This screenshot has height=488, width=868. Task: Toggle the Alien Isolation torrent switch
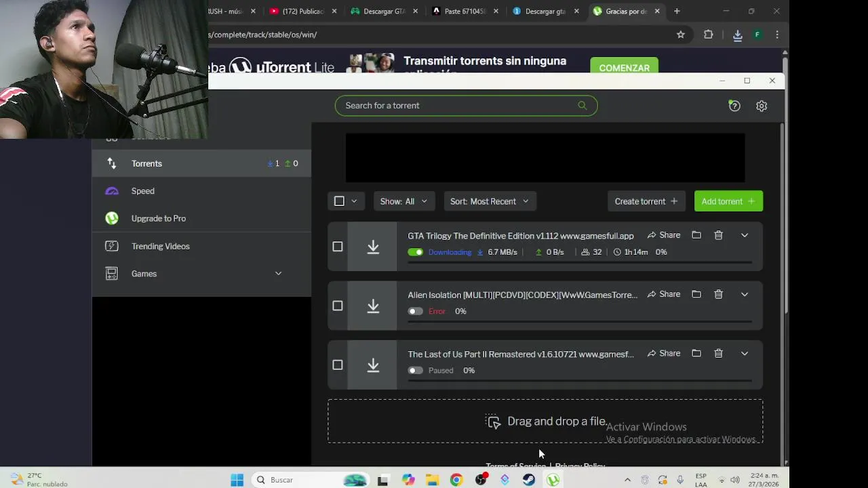[x=415, y=311]
